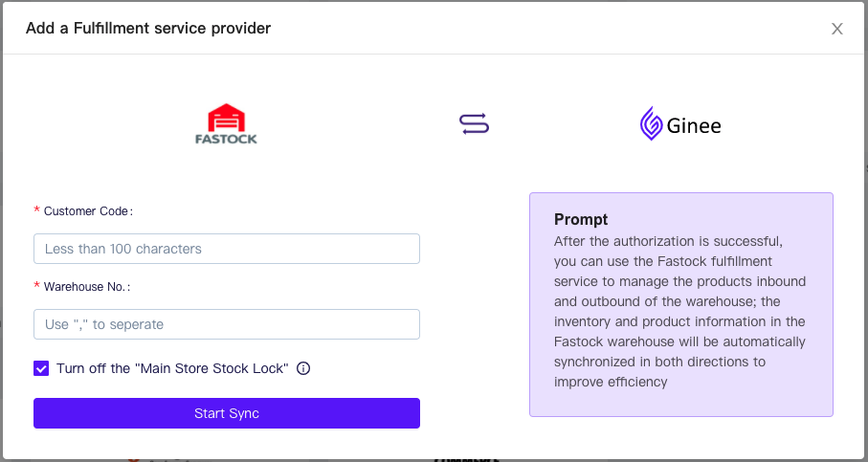
Task: Click the red asterisk beside Warehouse No.
Action: pyautogui.click(x=37, y=286)
